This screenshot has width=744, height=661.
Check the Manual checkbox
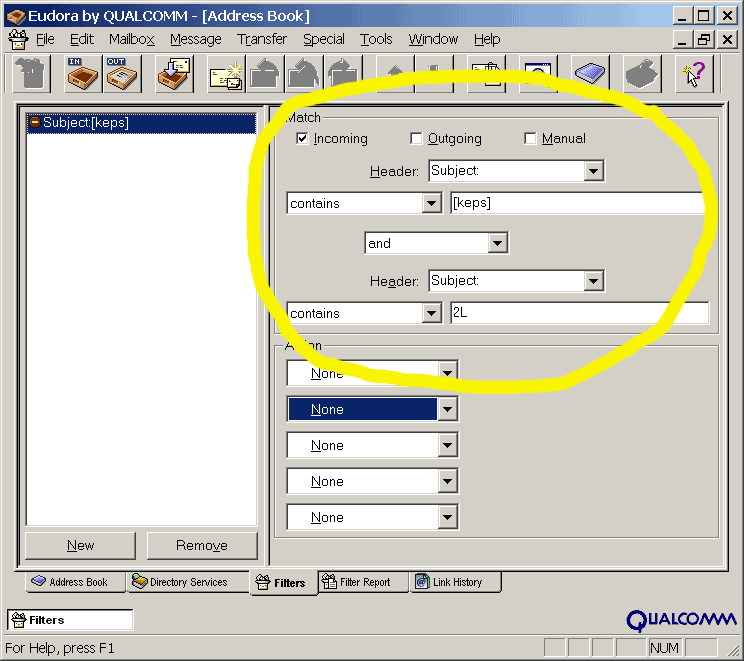[530, 138]
